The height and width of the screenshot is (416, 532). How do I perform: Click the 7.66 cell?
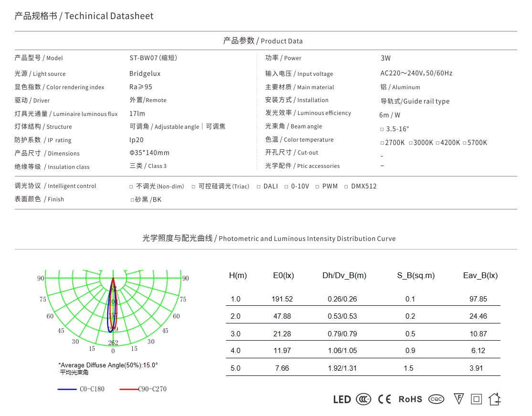pos(282,368)
